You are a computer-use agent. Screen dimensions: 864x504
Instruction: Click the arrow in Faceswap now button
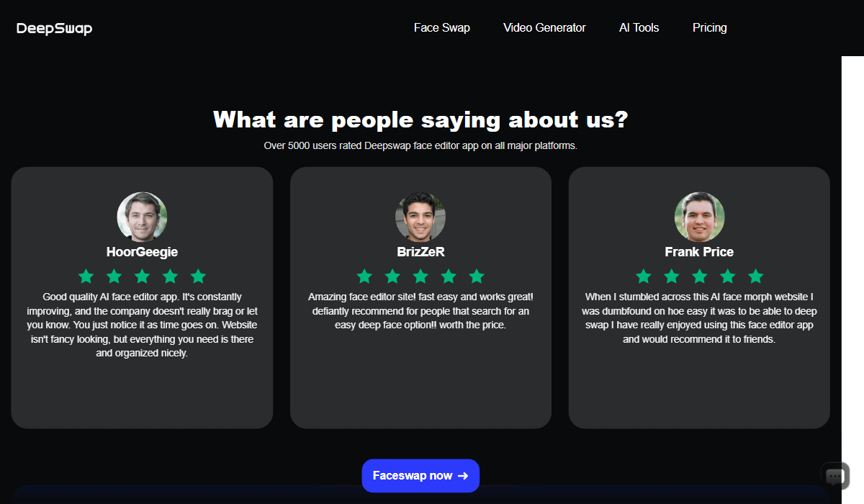click(463, 476)
